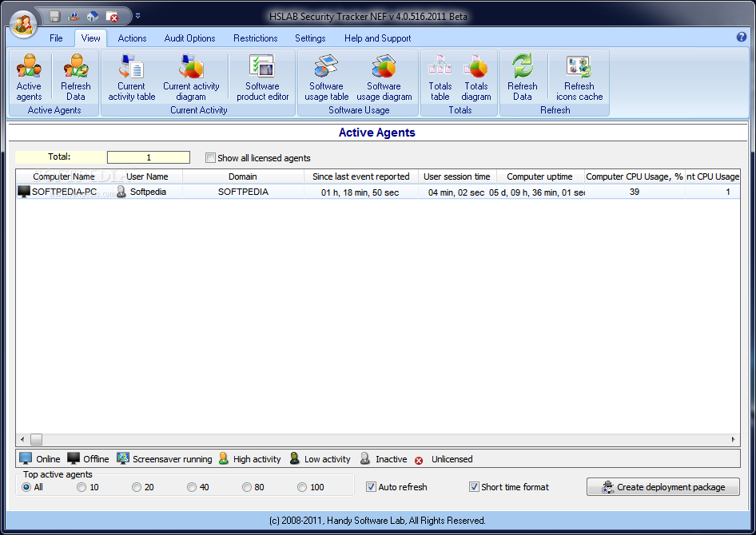Click the red-cross window icon in quick access toolbar
This screenshot has height=535, width=756.
click(x=112, y=17)
